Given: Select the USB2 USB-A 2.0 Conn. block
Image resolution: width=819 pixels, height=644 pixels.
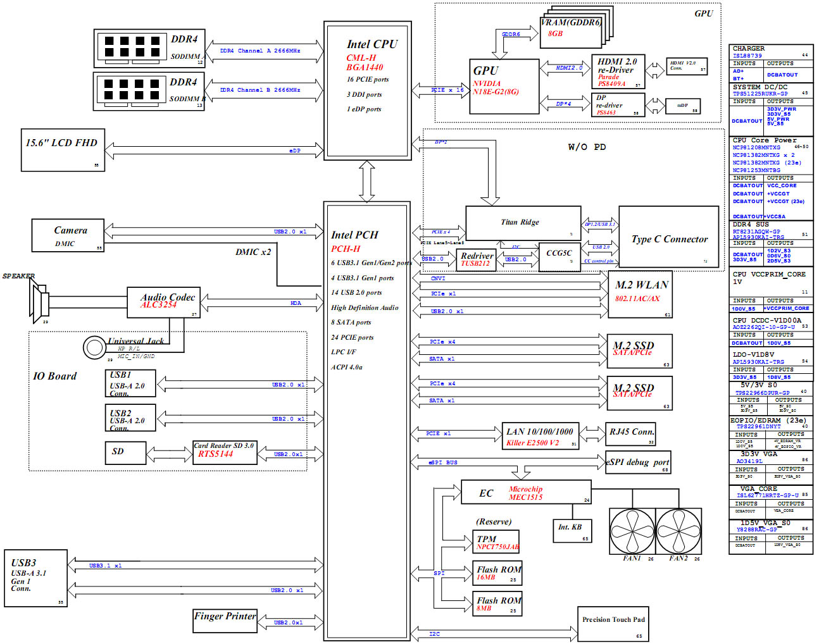Looking at the screenshot, I should click(130, 418).
